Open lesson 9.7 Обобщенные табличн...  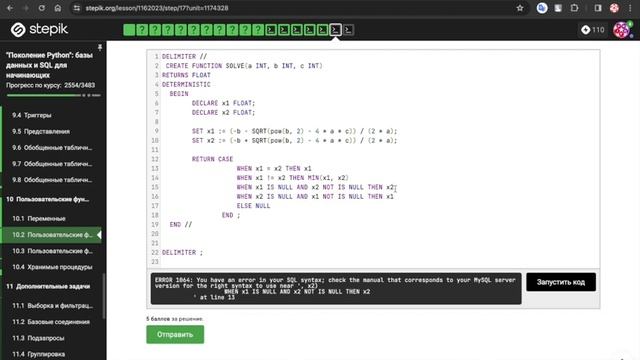coord(51,164)
